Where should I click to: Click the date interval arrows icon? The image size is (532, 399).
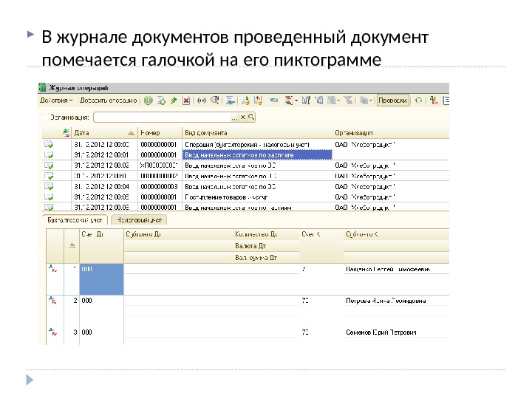tap(202, 100)
